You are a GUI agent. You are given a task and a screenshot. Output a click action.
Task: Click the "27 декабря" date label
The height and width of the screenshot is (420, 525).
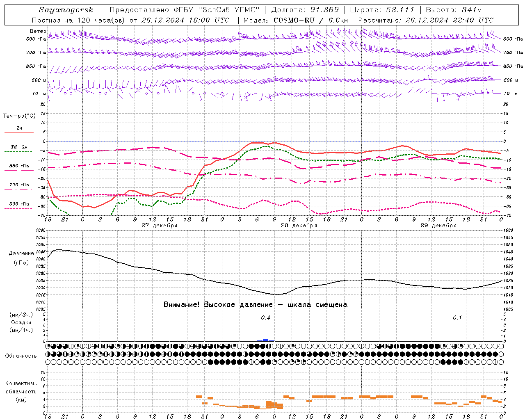[159, 226]
